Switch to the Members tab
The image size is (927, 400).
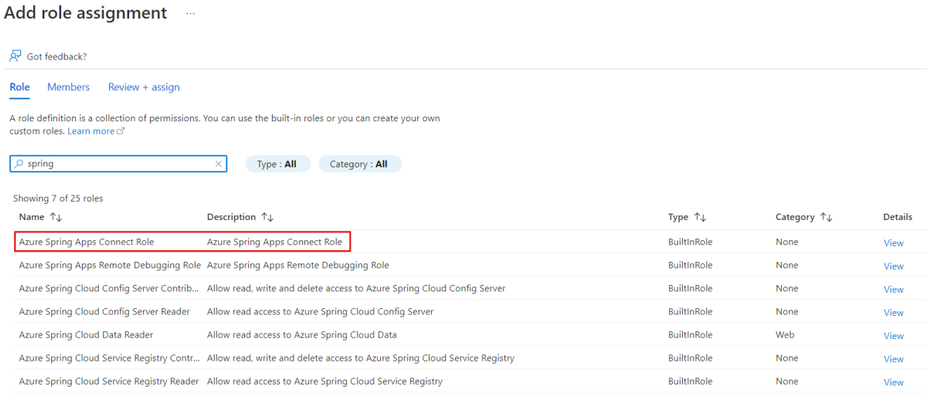tap(69, 87)
